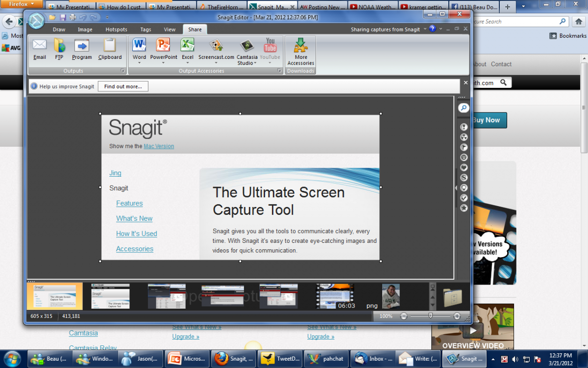Expand the Word output dropdown arrow

[x=139, y=63]
